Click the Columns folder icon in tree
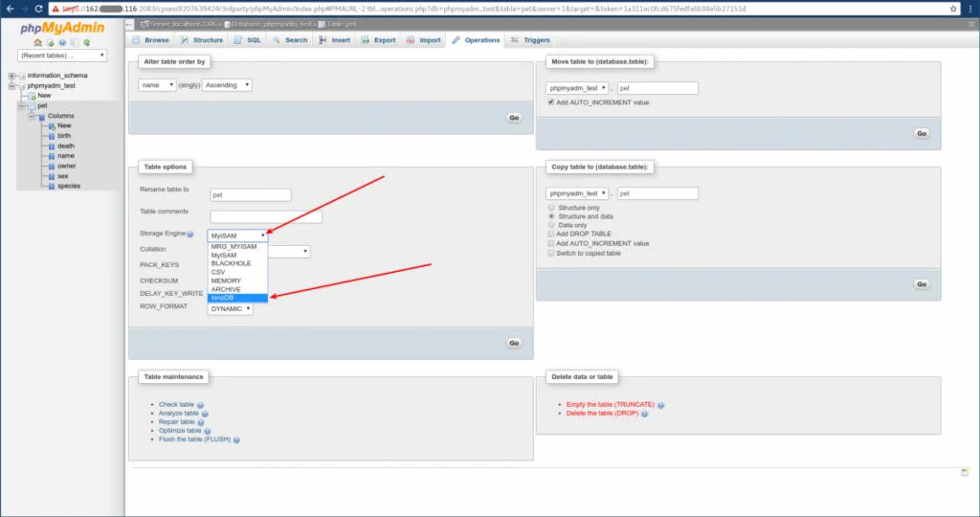980x517 pixels. tap(41, 116)
